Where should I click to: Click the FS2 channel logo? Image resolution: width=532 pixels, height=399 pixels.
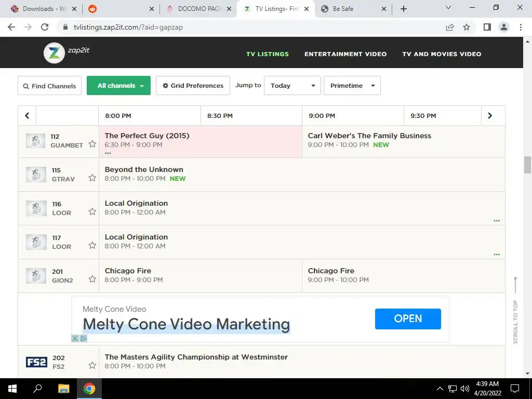(x=37, y=362)
